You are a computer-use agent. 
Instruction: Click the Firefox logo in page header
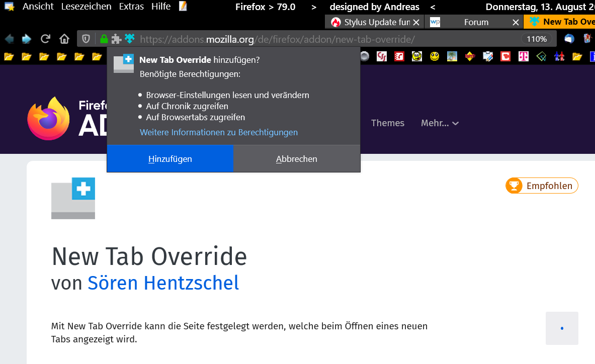pos(48,119)
